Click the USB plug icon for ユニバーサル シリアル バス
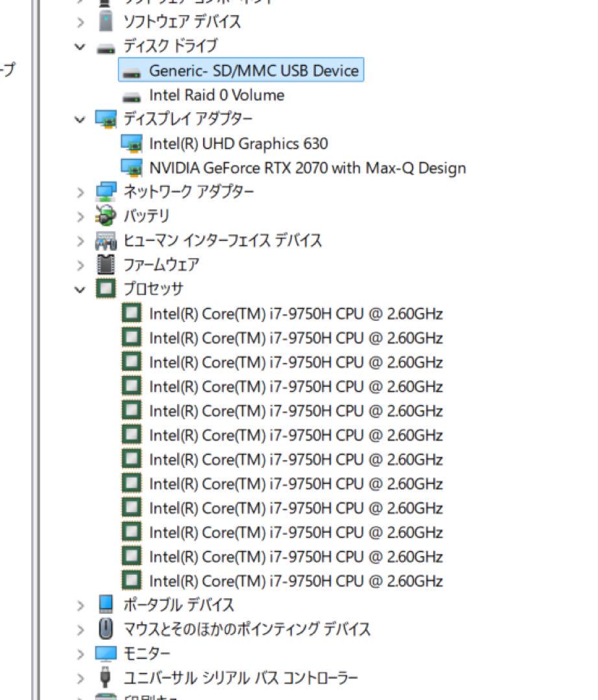 tap(106, 677)
